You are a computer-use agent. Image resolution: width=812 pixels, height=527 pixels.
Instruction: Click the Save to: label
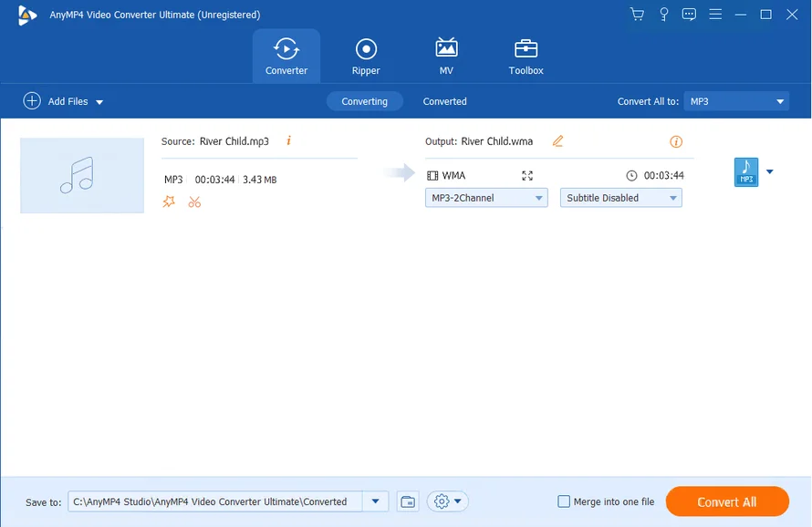44,502
